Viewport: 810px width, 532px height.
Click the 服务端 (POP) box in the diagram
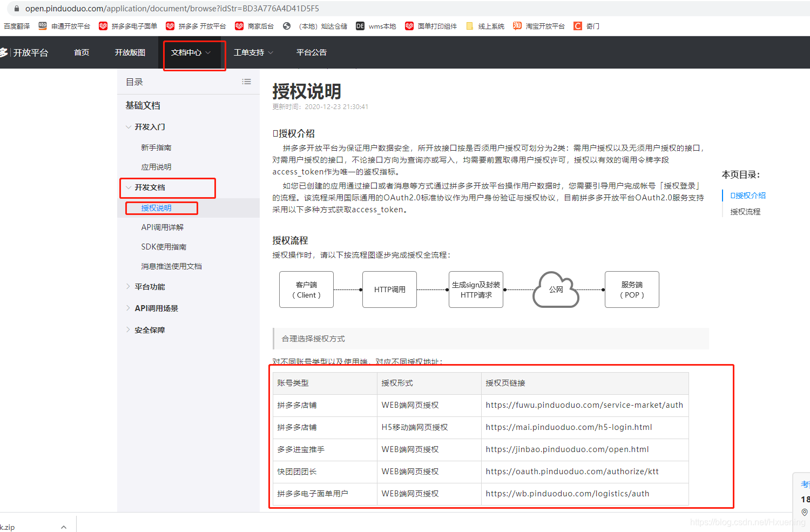pyautogui.click(x=632, y=289)
